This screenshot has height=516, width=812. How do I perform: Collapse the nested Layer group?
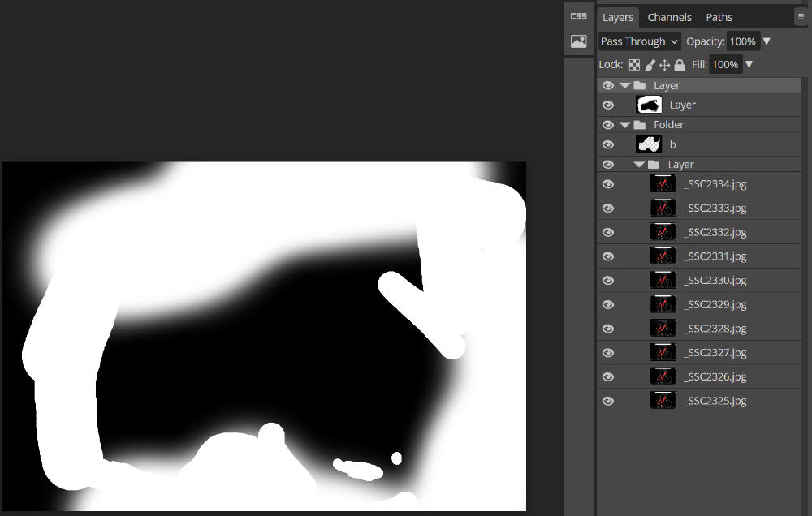click(639, 165)
